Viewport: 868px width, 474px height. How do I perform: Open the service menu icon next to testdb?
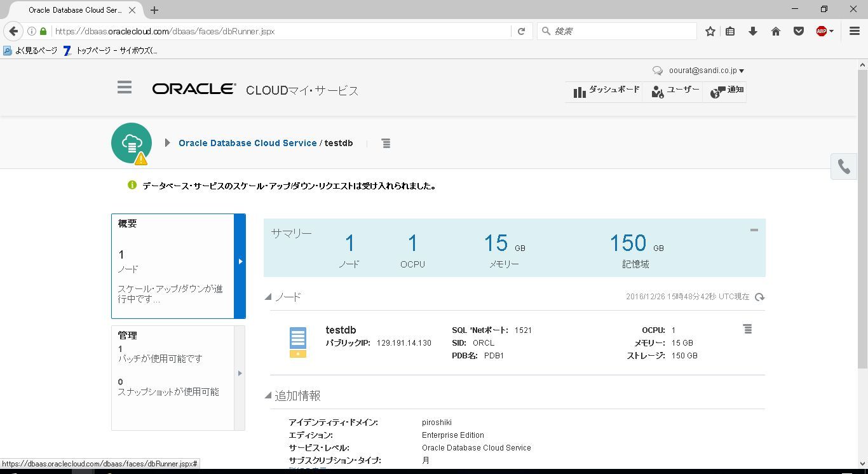(386, 144)
